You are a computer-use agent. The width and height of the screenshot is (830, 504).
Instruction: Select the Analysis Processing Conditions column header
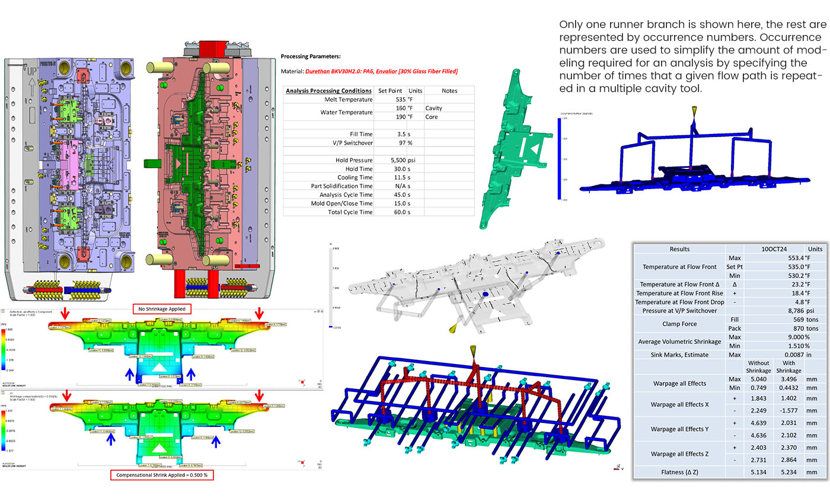(328, 91)
